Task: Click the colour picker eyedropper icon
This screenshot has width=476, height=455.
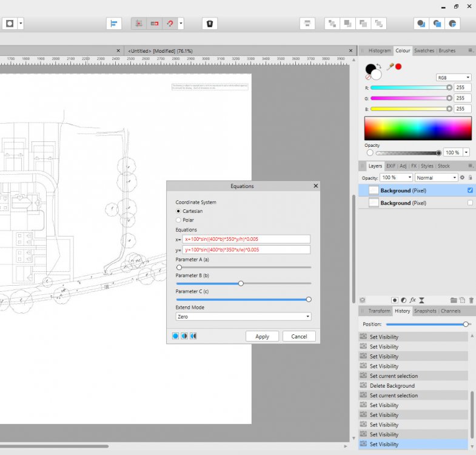Action: click(390, 67)
